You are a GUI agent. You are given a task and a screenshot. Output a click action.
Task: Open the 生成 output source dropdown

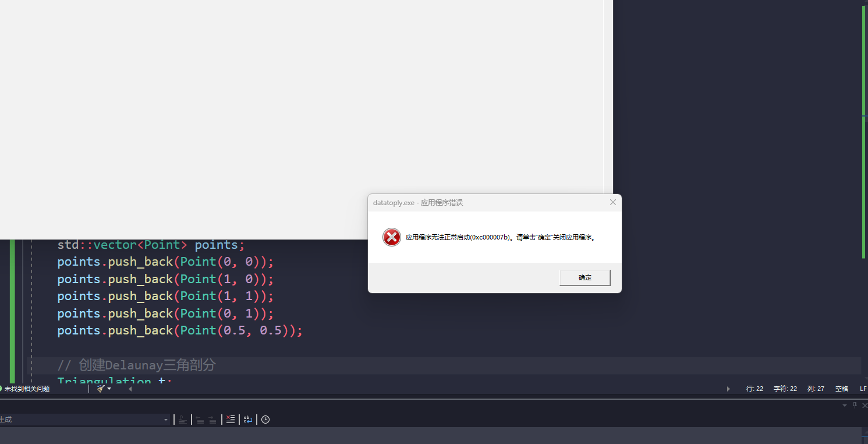(84, 420)
